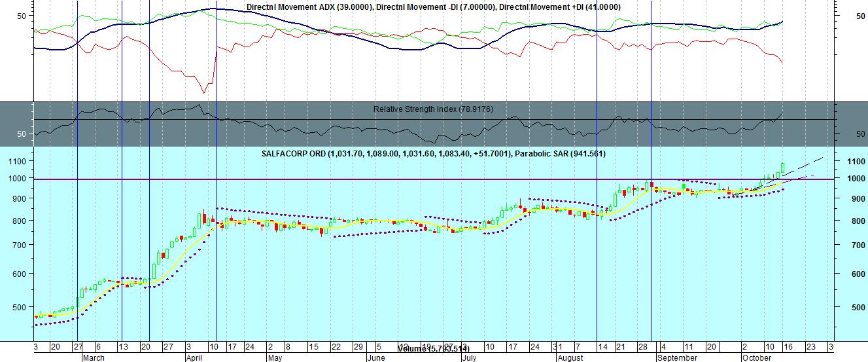Click the left-axis 700 price label
The width and height of the screenshot is (868, 362).
click(x=20, y=245)
